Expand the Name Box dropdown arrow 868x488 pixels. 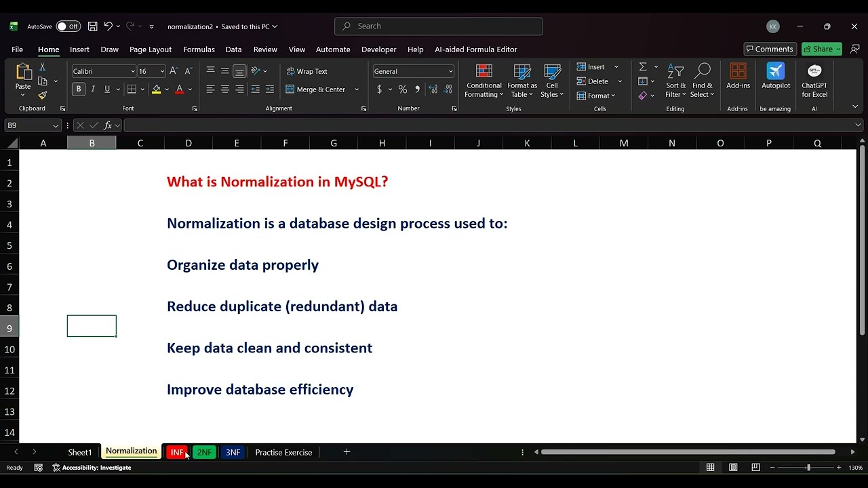click(55, 125)
